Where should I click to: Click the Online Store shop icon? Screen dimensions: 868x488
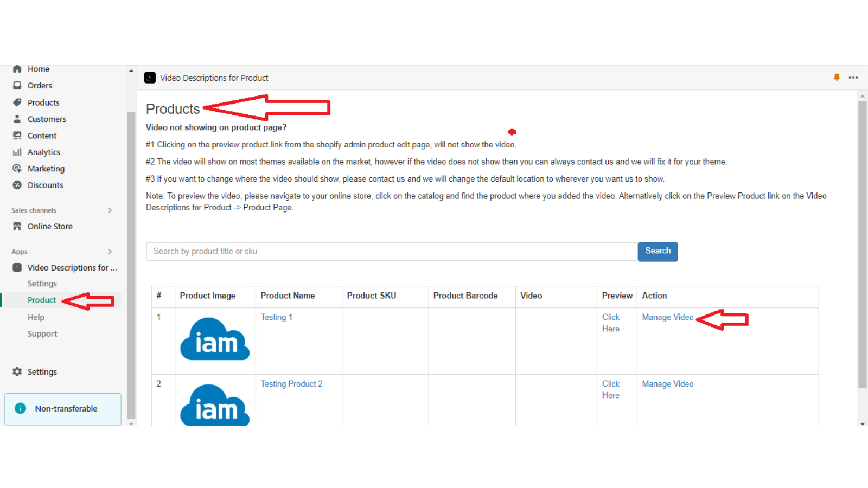17,226
